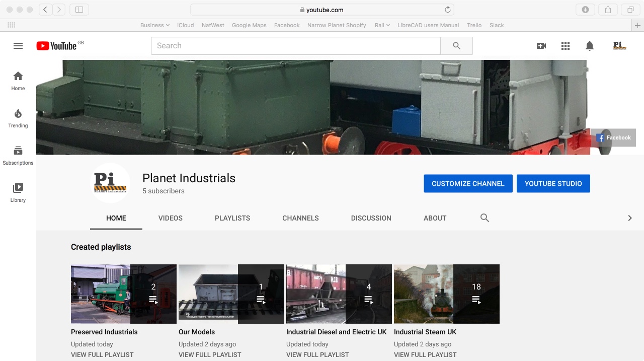644x361 pixels.
Task: View full playlist for Our Models
Action: pos(210,355)
